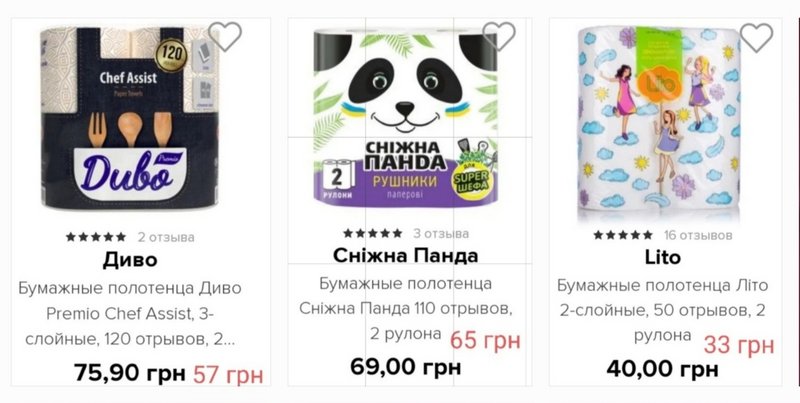
Task: Open the 16 отзывов reviews link
Action: (x=698, y=235)
